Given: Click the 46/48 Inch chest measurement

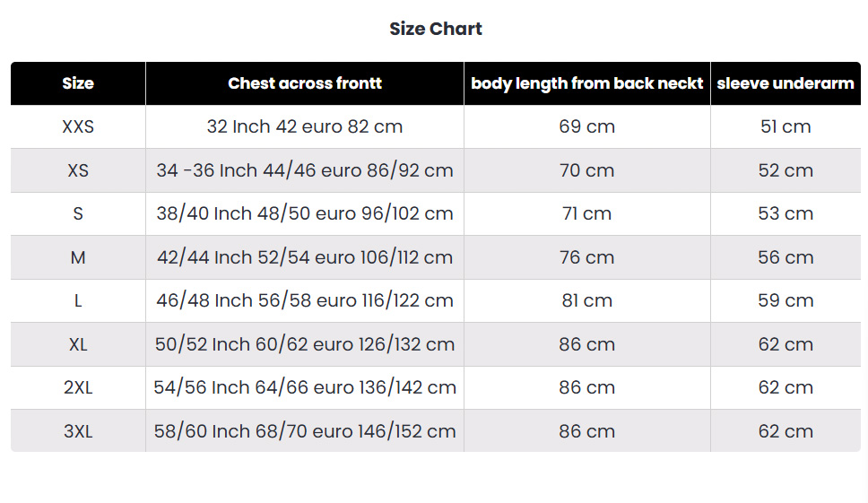Looking at the screenshot, I should click(305, 300).
